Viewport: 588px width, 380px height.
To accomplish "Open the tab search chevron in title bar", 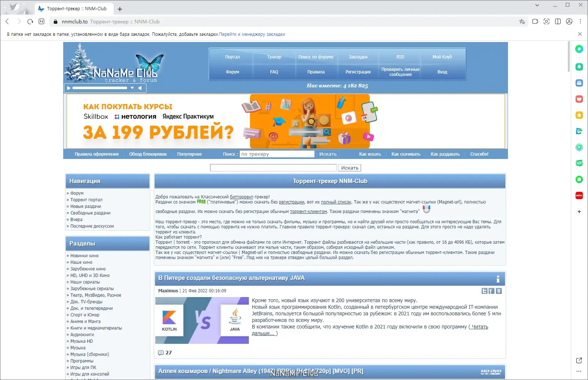I will point(537,5).
